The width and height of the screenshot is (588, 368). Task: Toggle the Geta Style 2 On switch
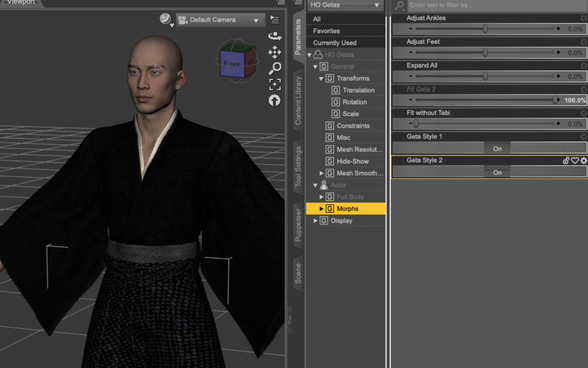(x=497, y=172)
